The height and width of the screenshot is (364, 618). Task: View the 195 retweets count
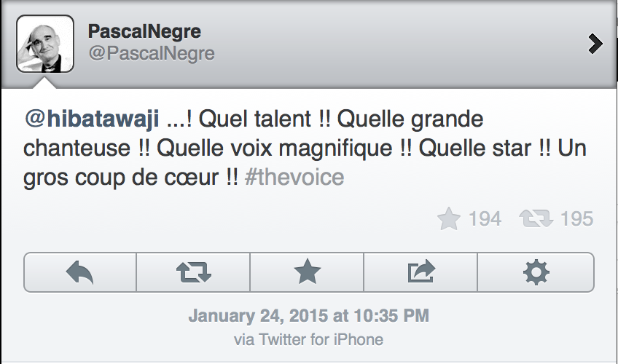577,218
